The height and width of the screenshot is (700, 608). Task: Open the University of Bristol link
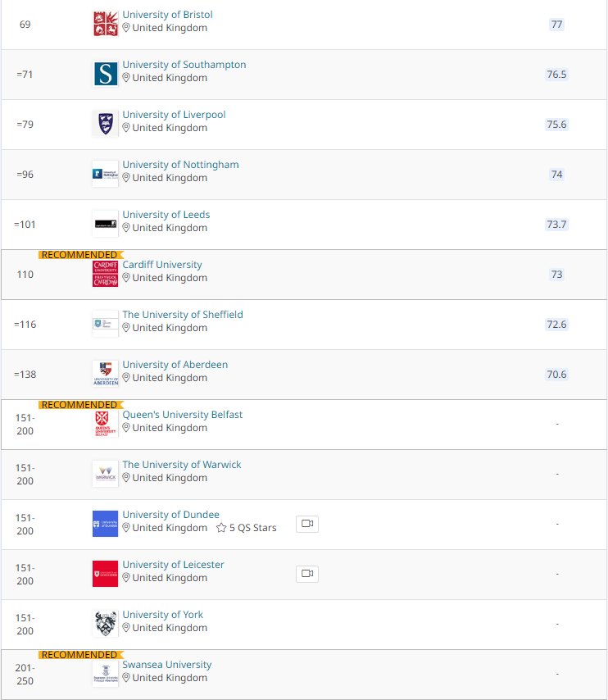tap(167, 15)
